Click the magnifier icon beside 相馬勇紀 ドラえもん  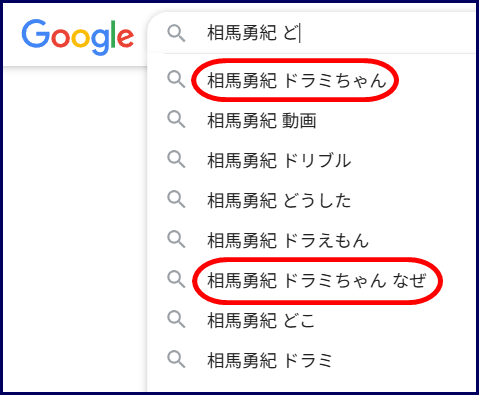[176, 240]
